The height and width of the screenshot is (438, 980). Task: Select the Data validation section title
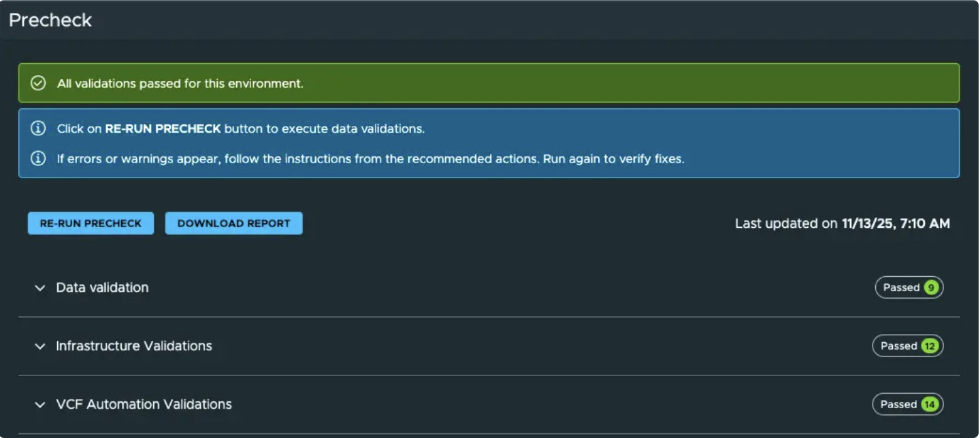tap(102, 288)
